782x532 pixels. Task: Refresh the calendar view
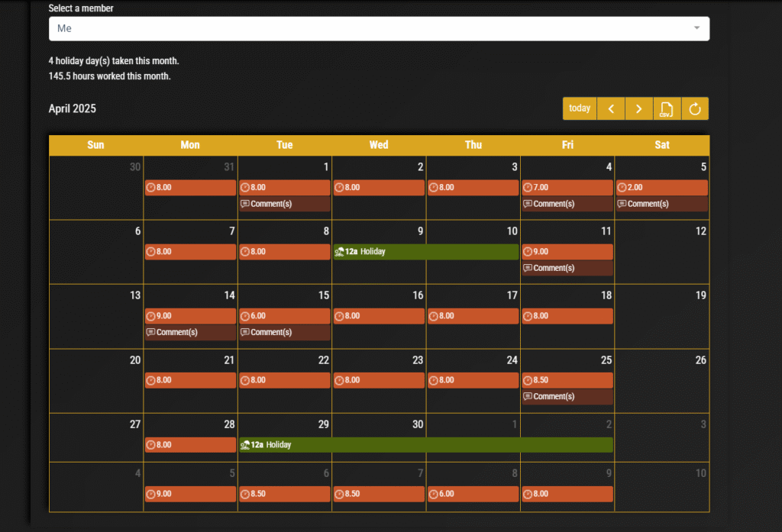(x=695, y=108)
